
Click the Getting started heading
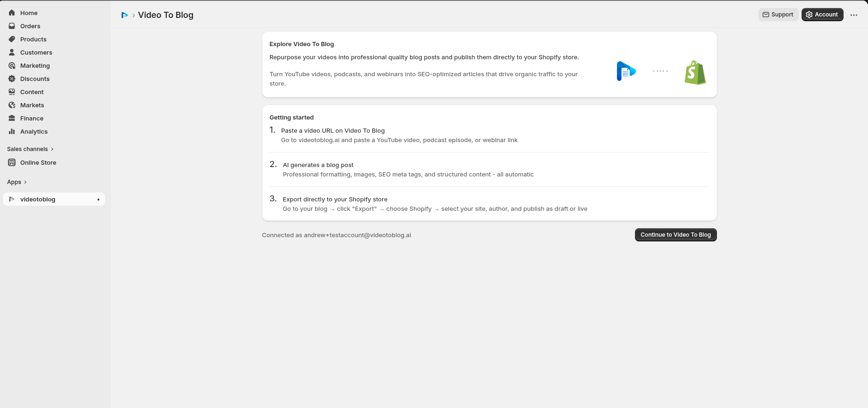tap(291, 118)
